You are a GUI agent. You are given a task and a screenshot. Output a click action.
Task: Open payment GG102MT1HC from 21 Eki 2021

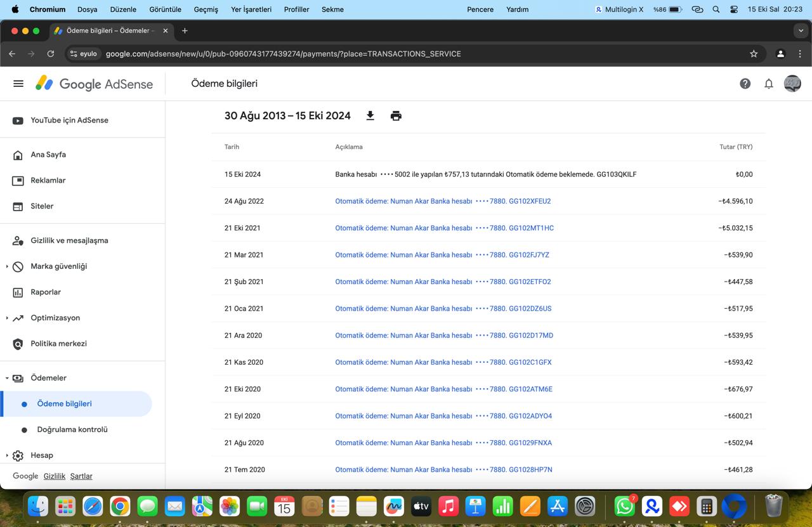445,228
